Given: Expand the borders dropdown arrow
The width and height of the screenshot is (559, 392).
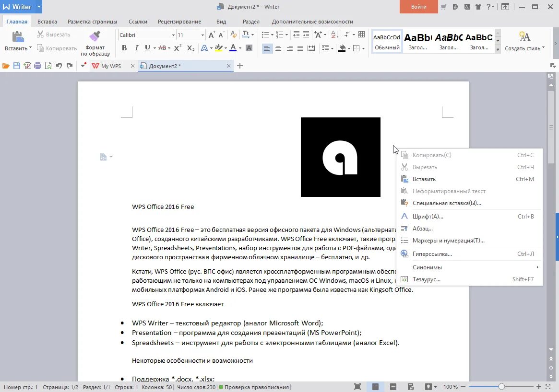Looking at the screenshot, I should point(363,48).
